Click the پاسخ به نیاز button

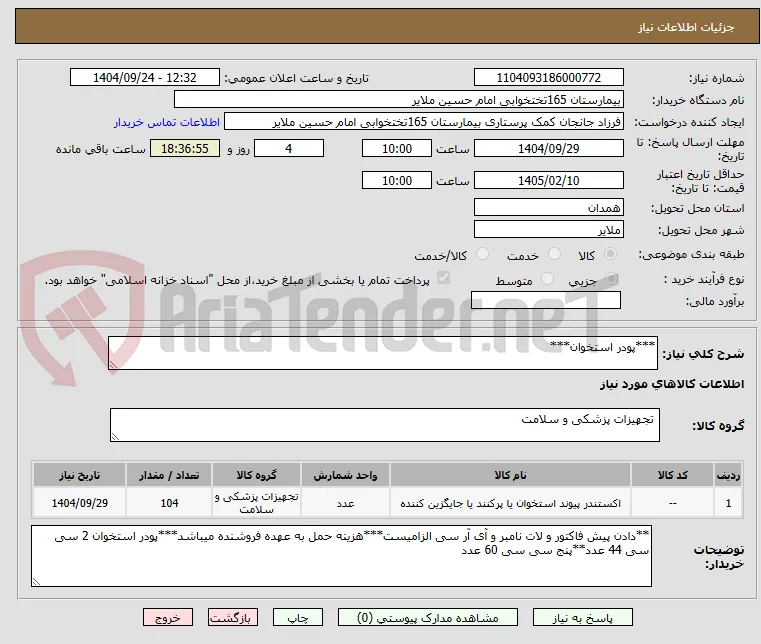click(582, 617)
